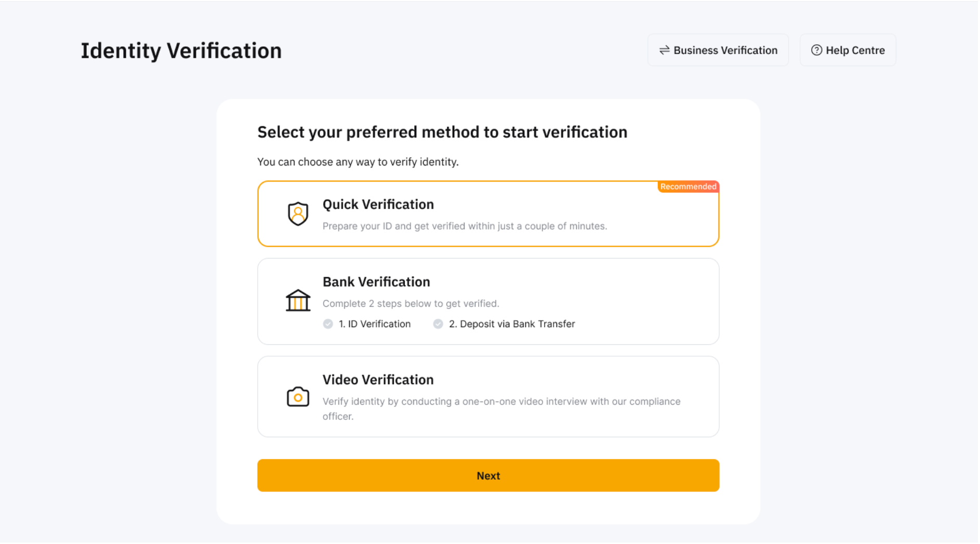
Task: Click the Deposit via Bank Transfer check icon
Action: 438,324
